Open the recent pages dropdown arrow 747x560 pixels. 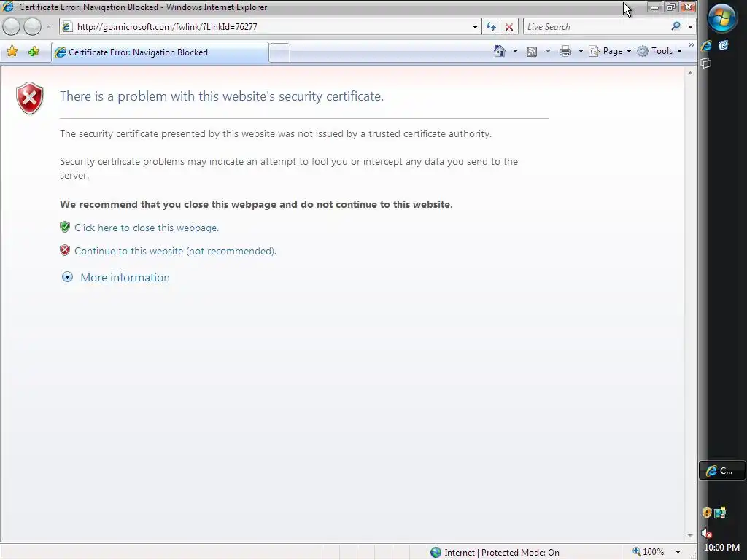pos(48,27)
